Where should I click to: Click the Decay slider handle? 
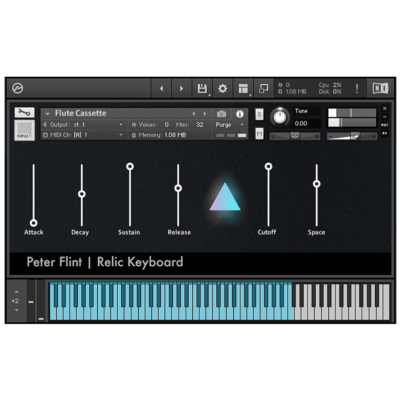82,194
